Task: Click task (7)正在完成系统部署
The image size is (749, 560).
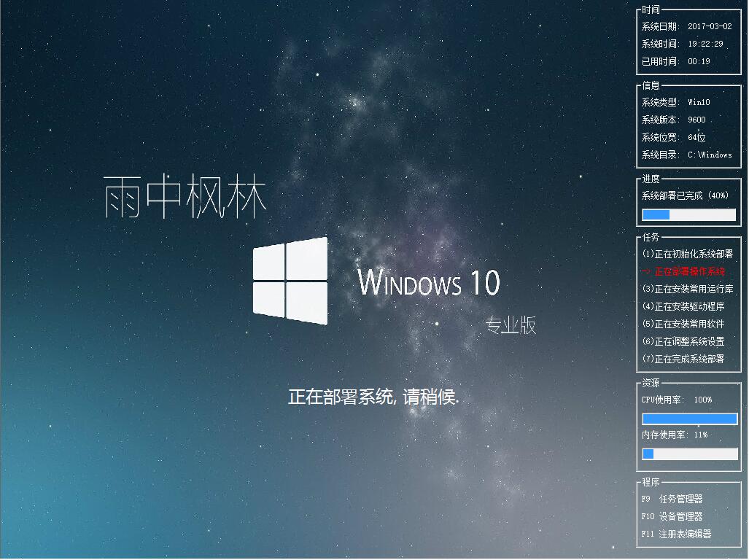Action: [683, 359]
